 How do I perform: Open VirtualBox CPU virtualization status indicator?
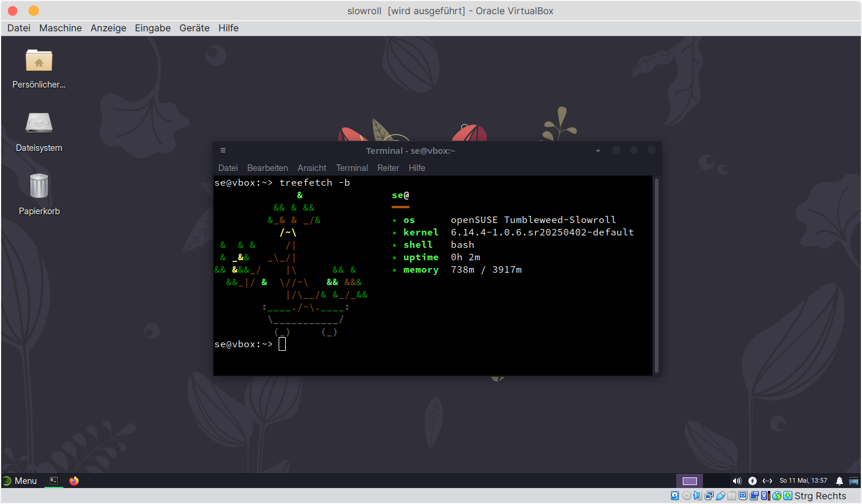point(766,496)
